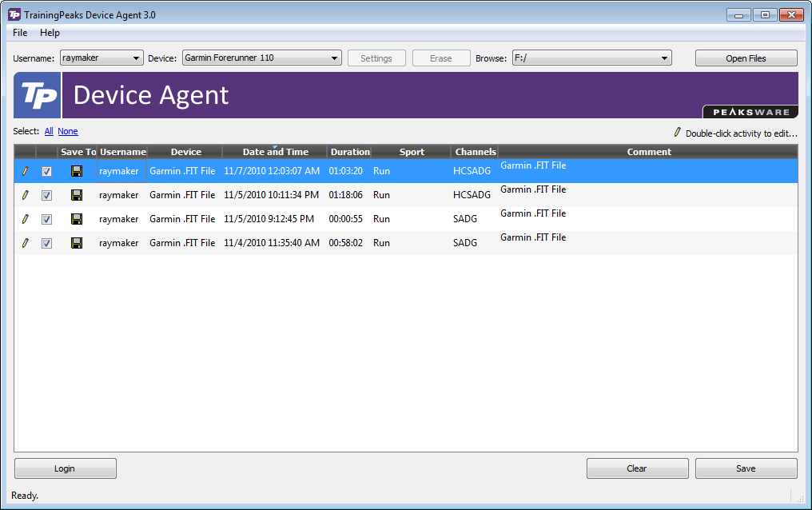Click the save floppy icon for 11/7/2010 activity

point(77,171)
